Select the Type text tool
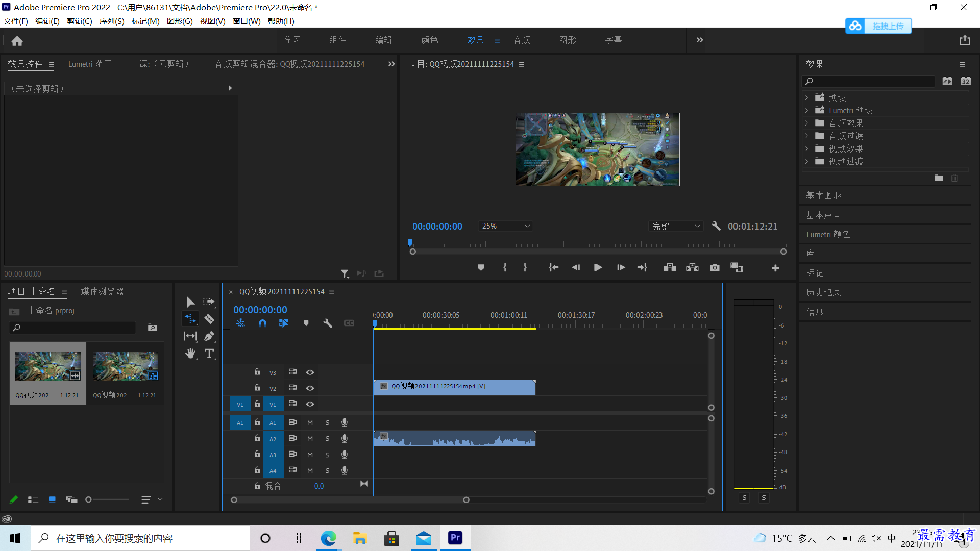980x551 pixels. pos(209,354)
